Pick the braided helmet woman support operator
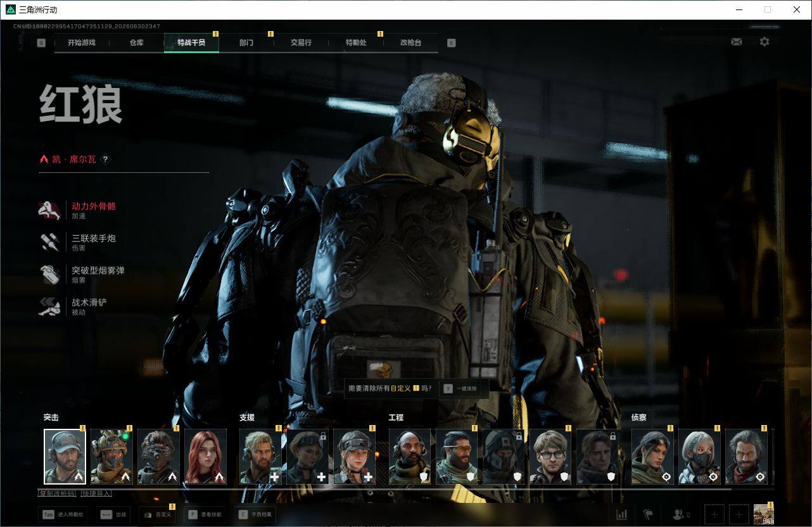Image resolution: width=812 pixels, height=527 pixels. (354, 457)
